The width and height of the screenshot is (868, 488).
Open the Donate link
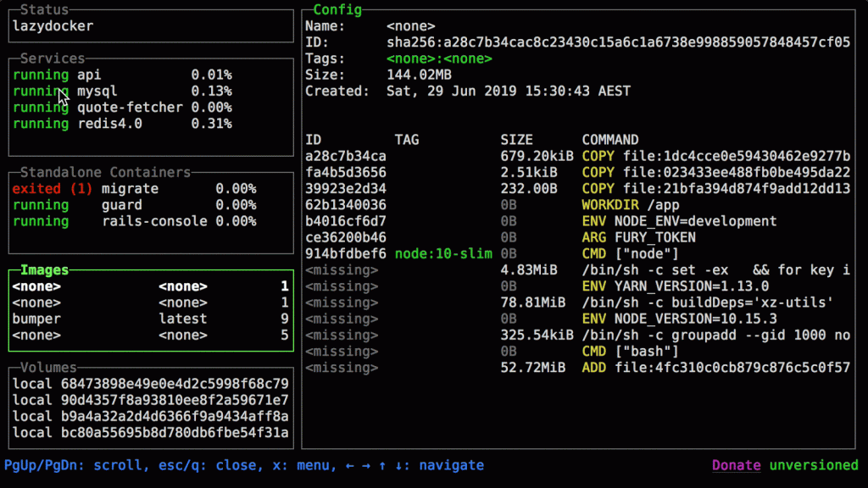point(737,465)
